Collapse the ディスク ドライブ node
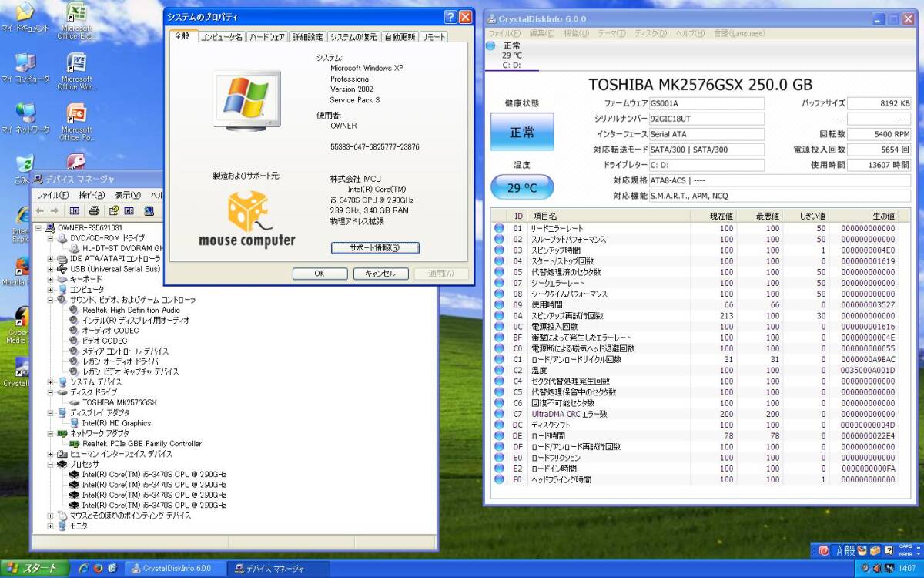The height and width of the screenshot is (578, 924). click(51, 392)
